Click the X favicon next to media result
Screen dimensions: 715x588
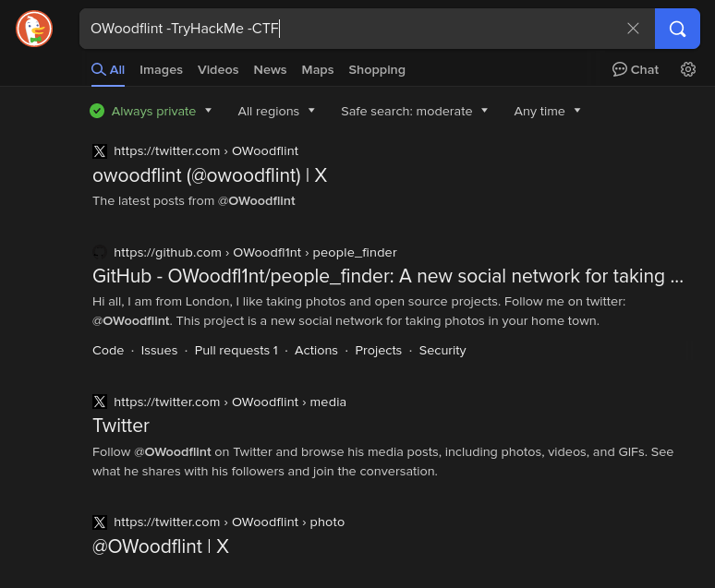100,402
